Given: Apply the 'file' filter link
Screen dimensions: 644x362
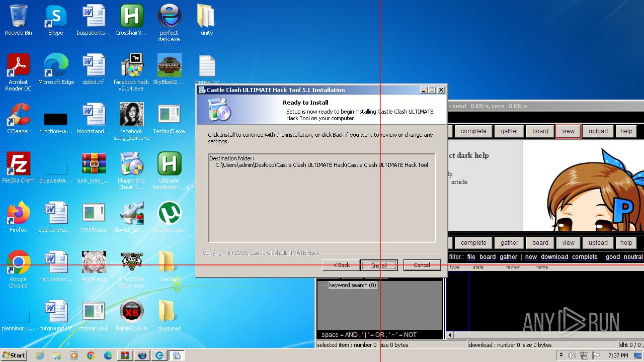Looking at the screenshot, I should click(x=471, y=257).
